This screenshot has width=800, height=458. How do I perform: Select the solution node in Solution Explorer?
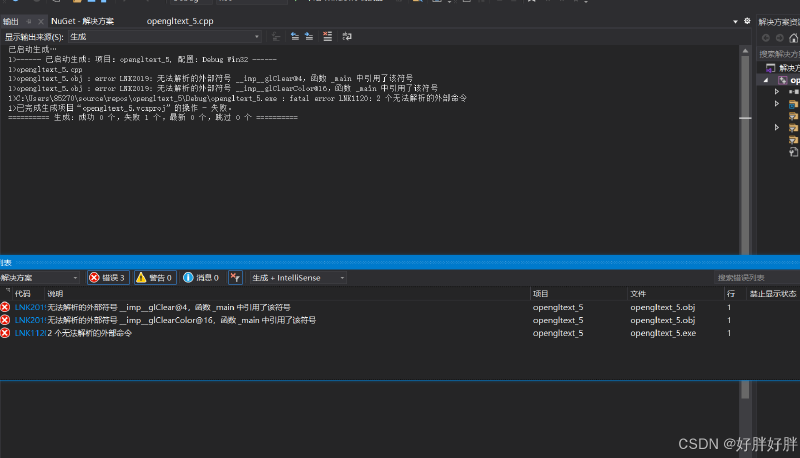tap(783, 68)
